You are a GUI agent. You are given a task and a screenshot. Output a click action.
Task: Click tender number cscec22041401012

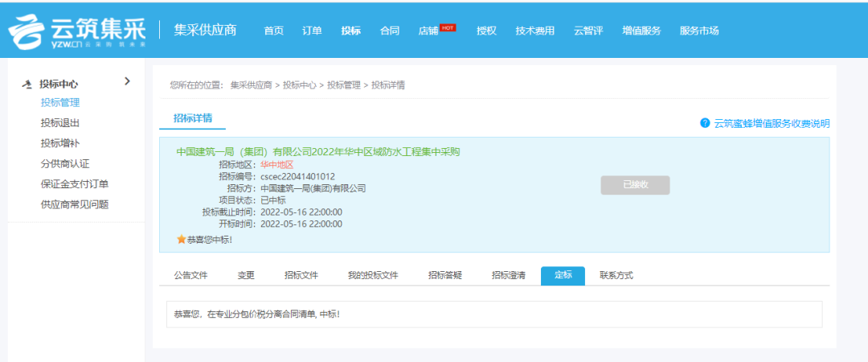click(x=297, y=176)
